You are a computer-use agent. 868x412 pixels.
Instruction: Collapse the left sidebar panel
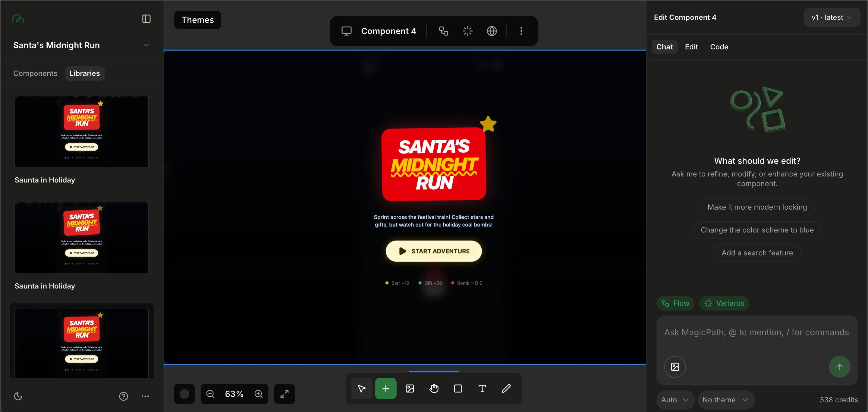click(x=146, y=18)
